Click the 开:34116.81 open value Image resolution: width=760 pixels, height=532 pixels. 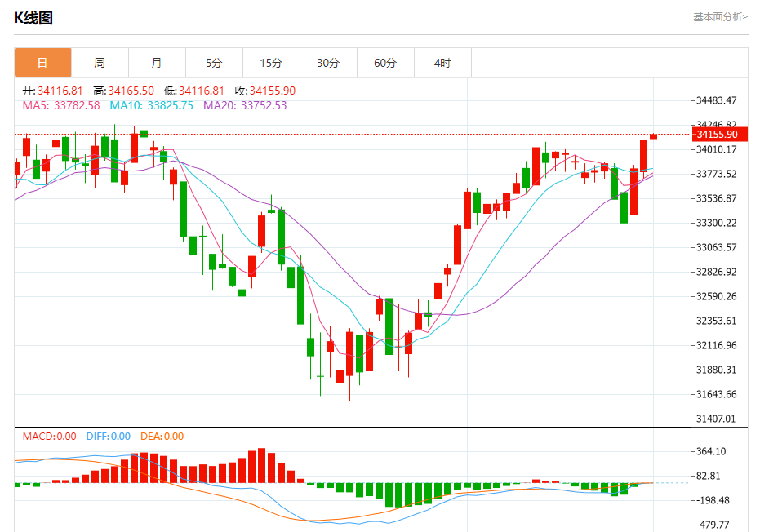tap(52, 91)
